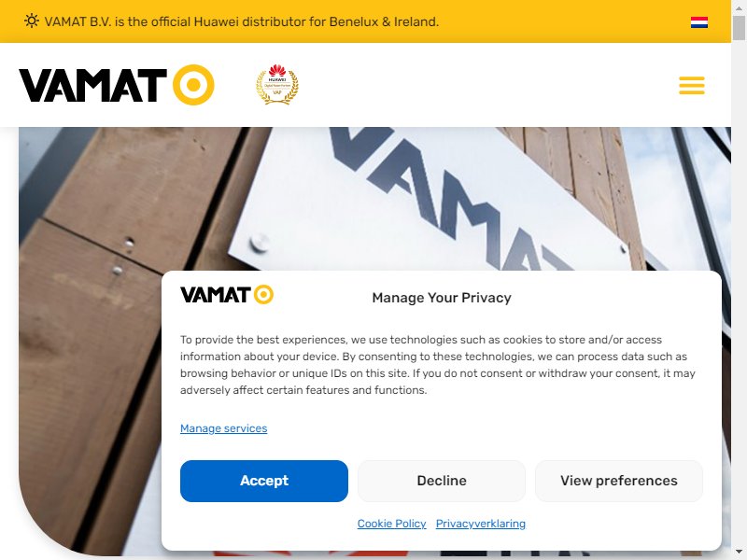Click the Huawei partner badge
Screen dimensions: 747x560
(277, 84)
